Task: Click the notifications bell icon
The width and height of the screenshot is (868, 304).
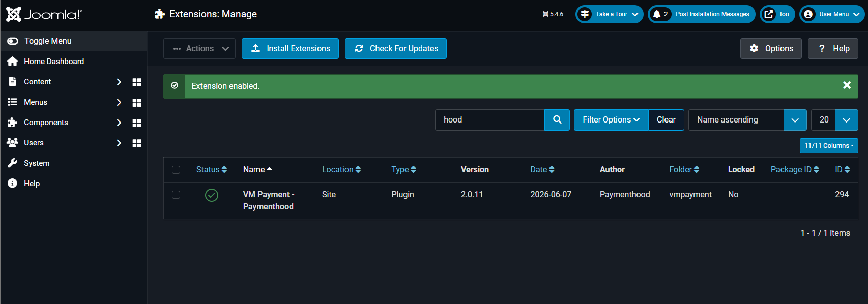Action: (x=657, y=14)
